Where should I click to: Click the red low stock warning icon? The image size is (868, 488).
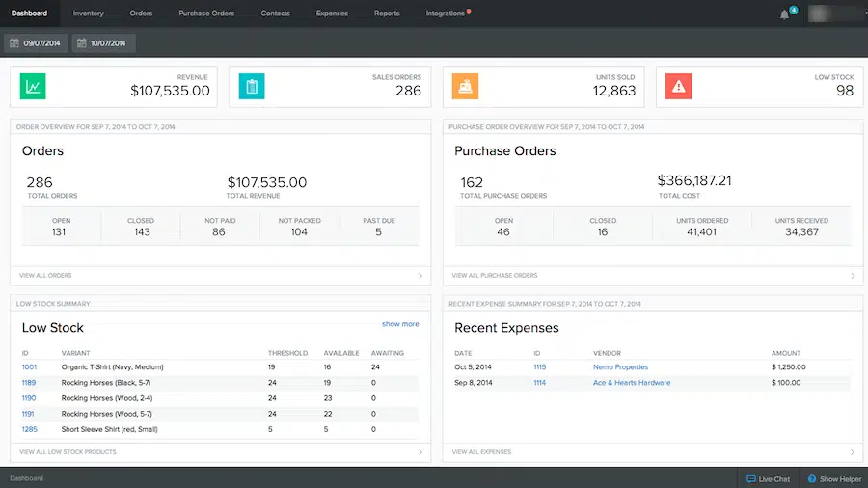click(680, 87)
